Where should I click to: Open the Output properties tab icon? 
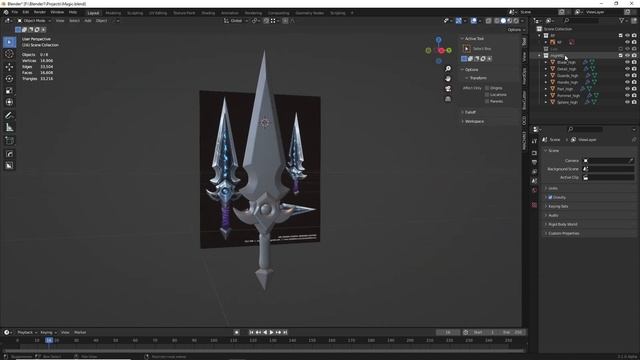534,162
